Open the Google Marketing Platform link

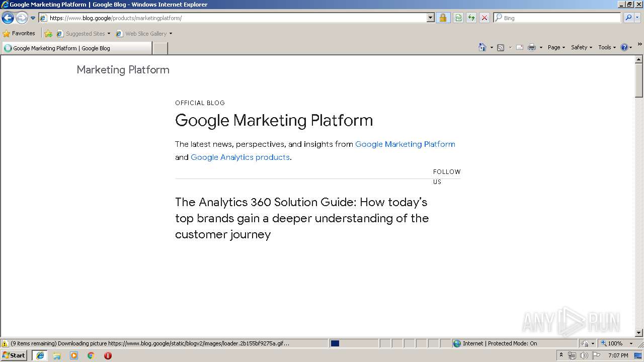(x=405, y=144)
